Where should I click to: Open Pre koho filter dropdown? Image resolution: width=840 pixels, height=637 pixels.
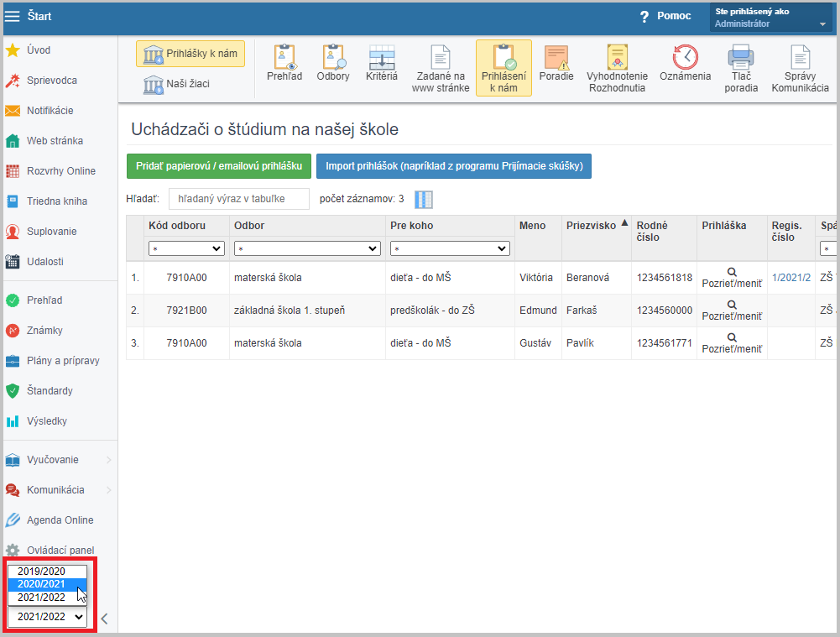(450, 248)
